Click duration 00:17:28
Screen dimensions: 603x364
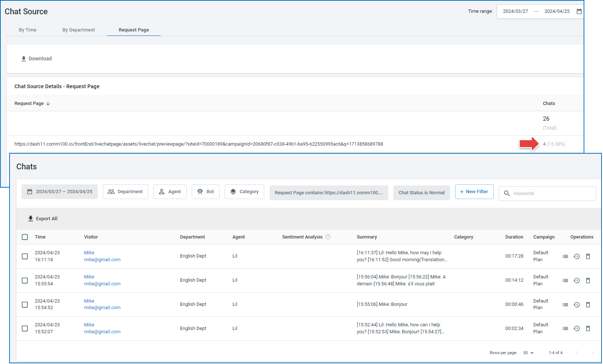pos(514,256)
